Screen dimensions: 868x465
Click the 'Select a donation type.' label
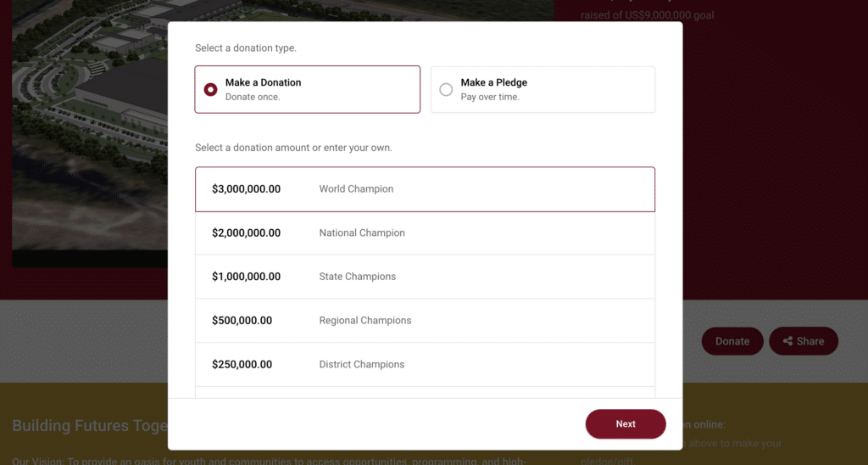pyautogui.click(x=246, y=48)
